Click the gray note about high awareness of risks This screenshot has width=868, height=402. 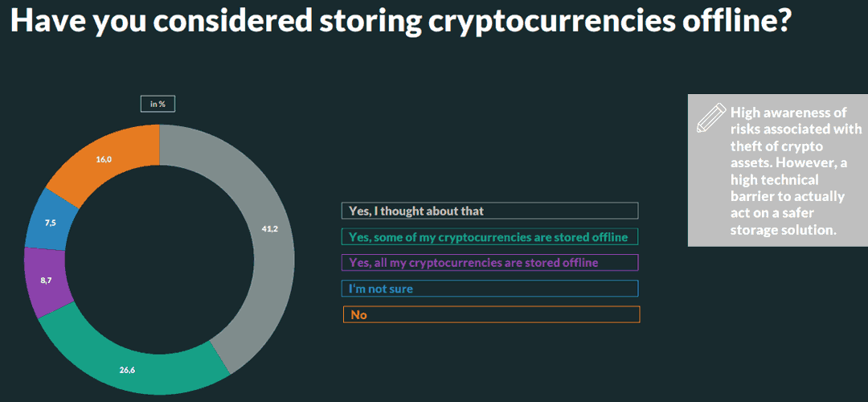point(778,170)
